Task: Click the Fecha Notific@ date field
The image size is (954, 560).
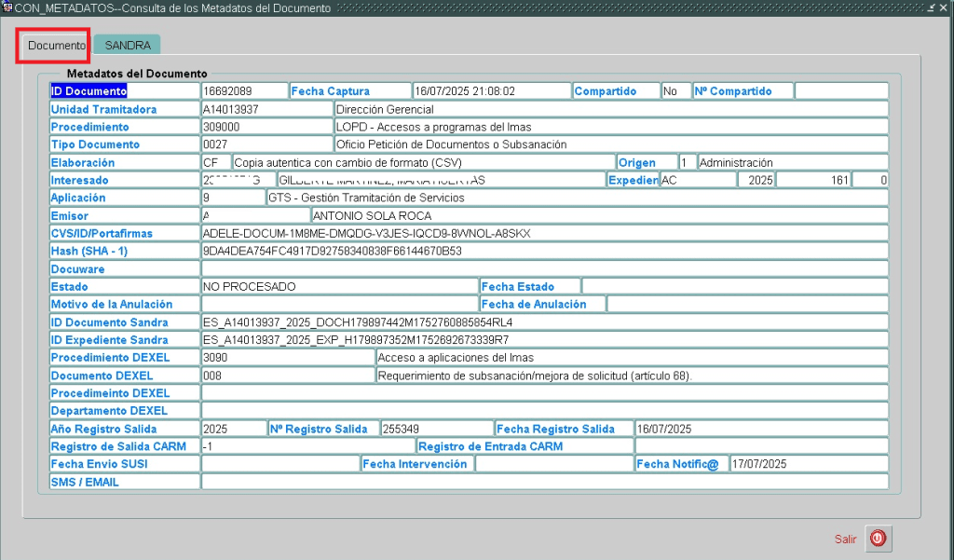Action: point(808,464)
